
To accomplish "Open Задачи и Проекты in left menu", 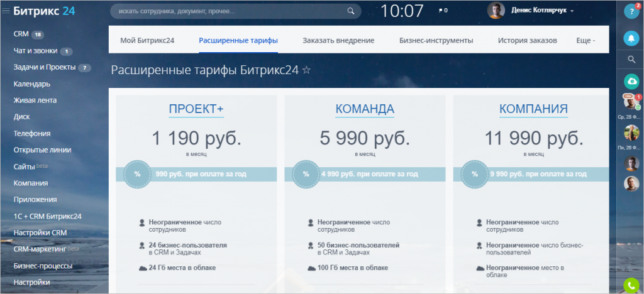I will coord(45,67).
